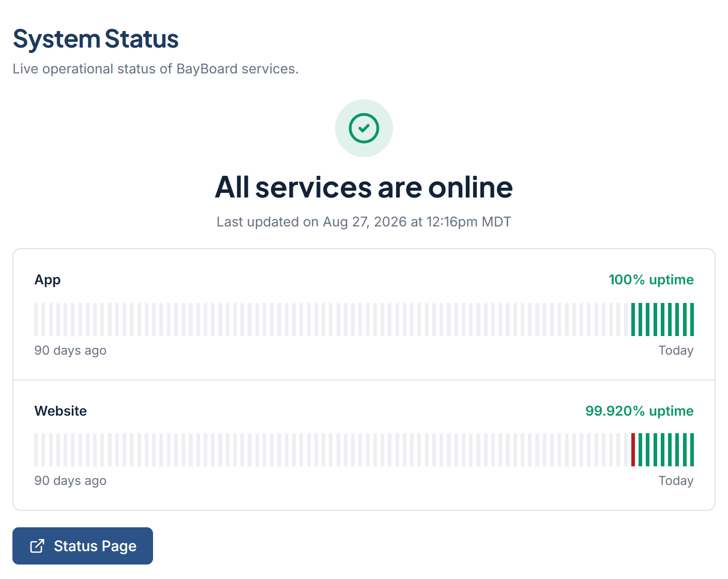Click the external link icon in Status Page

coord(37,546)
